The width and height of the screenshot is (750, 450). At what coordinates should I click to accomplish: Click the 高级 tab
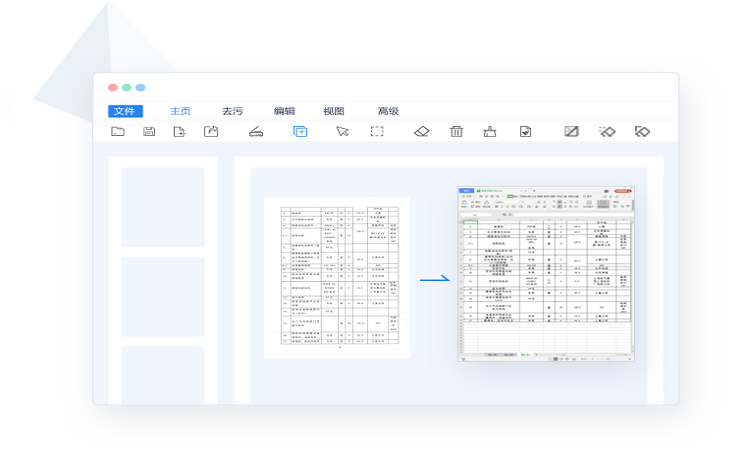(388, 111)
